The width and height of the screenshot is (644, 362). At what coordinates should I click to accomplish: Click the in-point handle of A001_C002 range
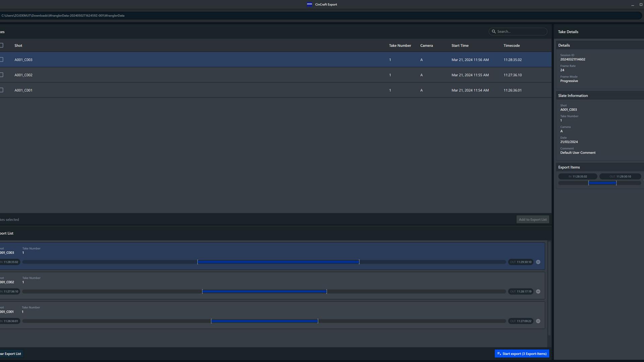pyautogui.click(x=202, y=292)
